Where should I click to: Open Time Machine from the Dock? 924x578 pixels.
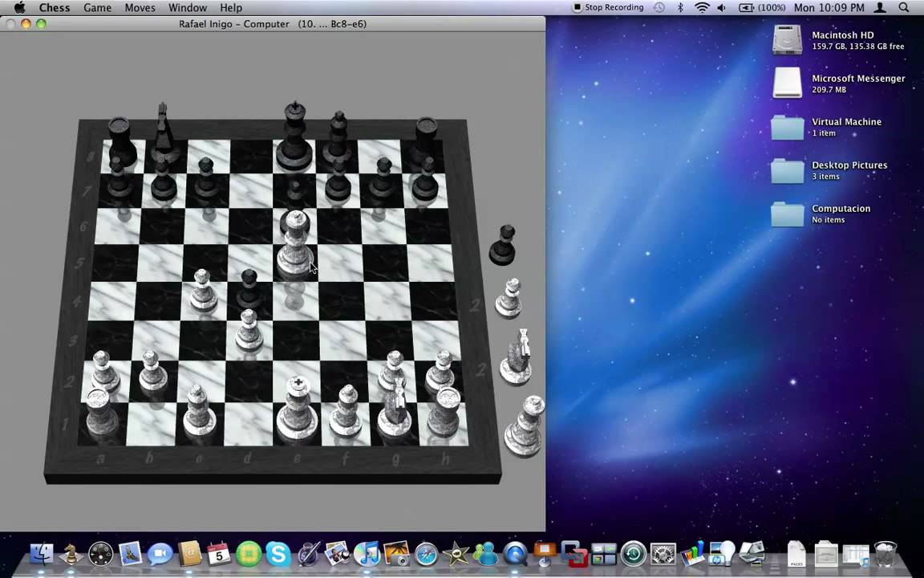click(x=633, y=554)
